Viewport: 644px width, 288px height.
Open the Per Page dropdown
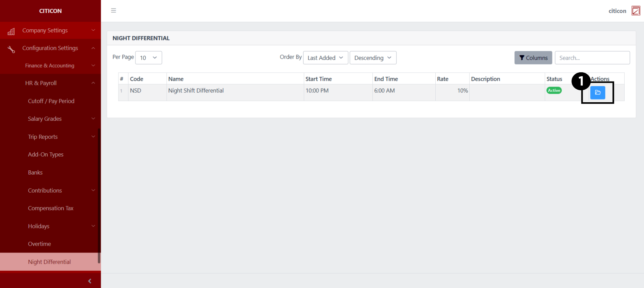(x=148, y=58)
